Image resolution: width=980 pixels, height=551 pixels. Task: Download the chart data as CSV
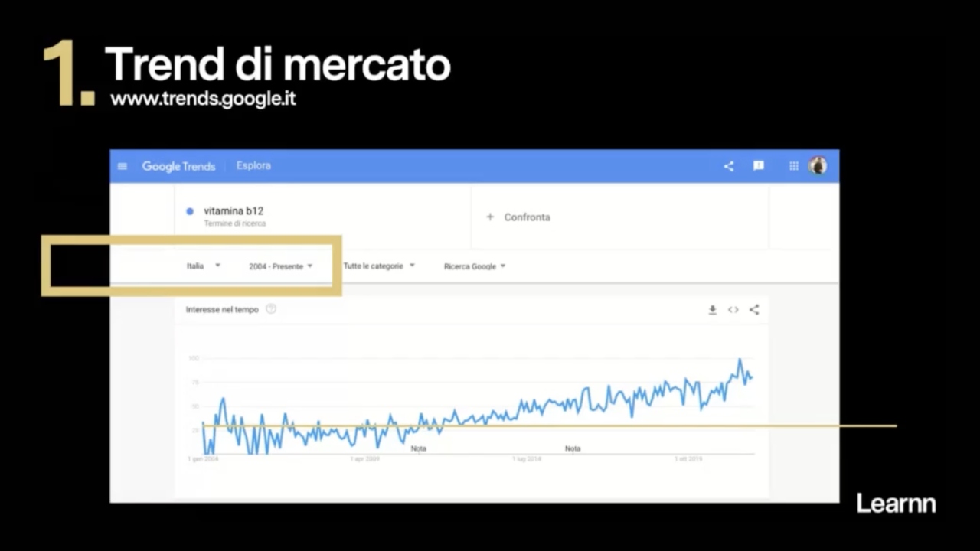point(712,309)
